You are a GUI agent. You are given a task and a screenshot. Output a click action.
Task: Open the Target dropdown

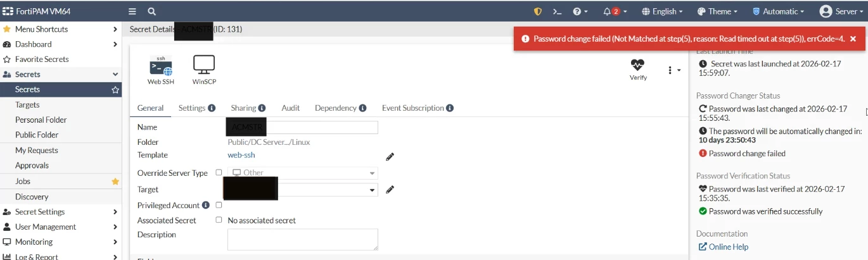[x=303, y=190]
